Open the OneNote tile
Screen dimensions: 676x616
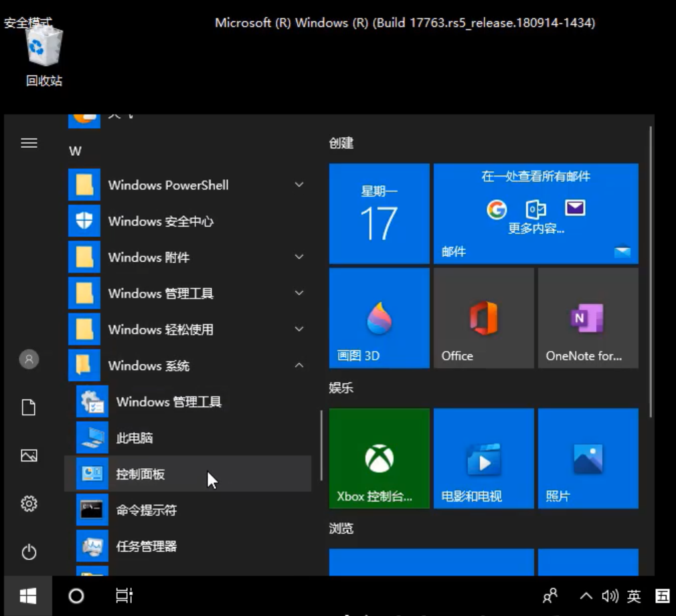(588, 318)
